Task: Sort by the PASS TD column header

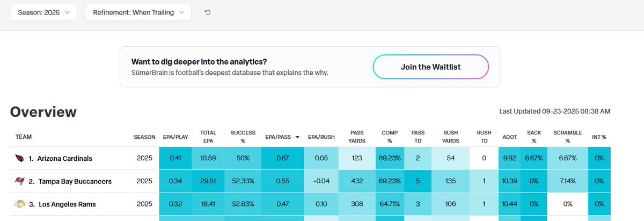Action: [418, 137]
